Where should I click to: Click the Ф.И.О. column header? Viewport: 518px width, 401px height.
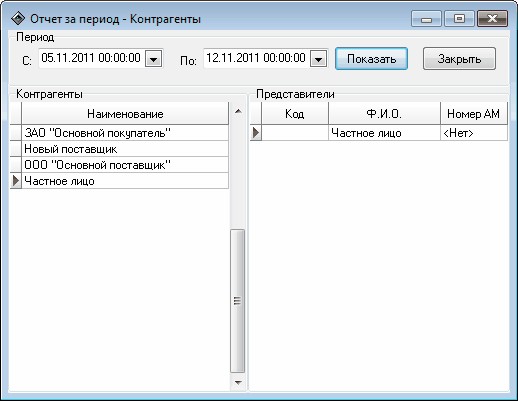coord(384,114)
